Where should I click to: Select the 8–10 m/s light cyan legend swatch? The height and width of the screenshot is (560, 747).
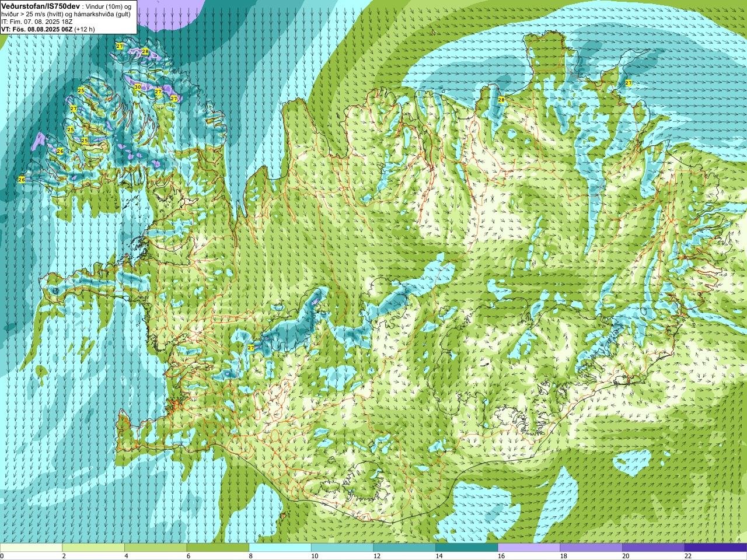(x=280, y=548)
